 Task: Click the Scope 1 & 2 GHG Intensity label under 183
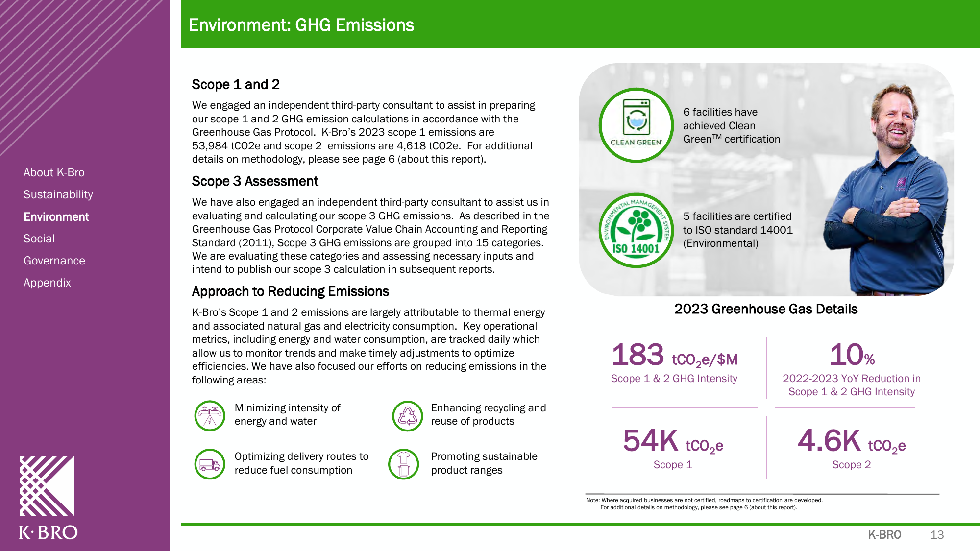pos(674,378)
